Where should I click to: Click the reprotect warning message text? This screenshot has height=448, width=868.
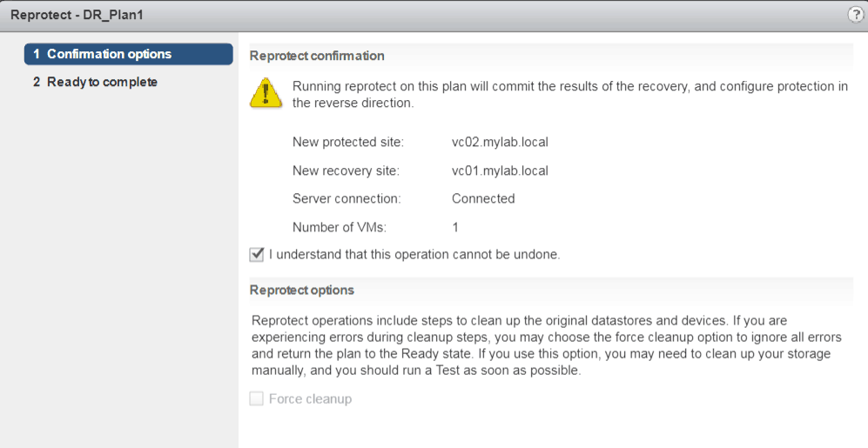569,95
